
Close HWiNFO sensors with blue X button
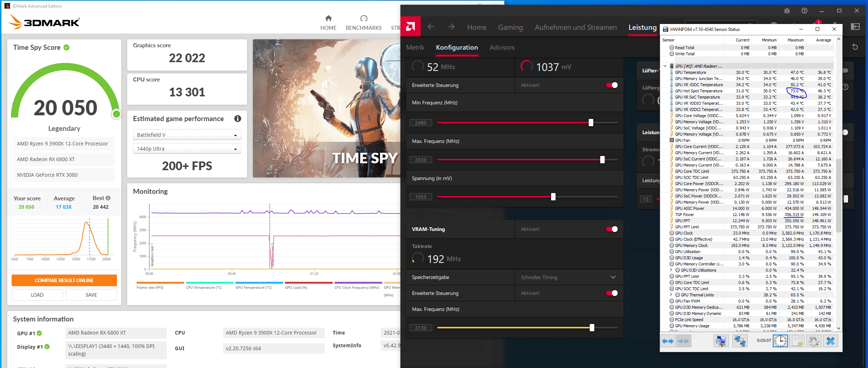point(831,341)
